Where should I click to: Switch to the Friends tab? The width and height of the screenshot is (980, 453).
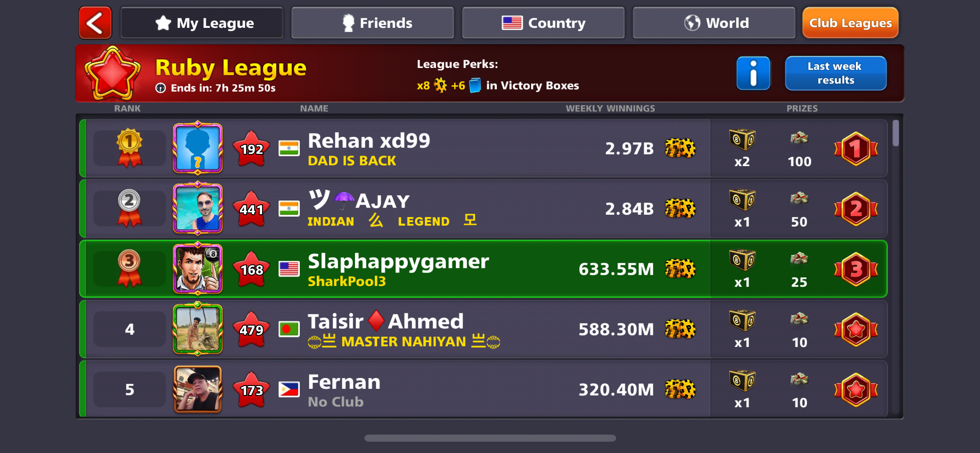point(372,23)
